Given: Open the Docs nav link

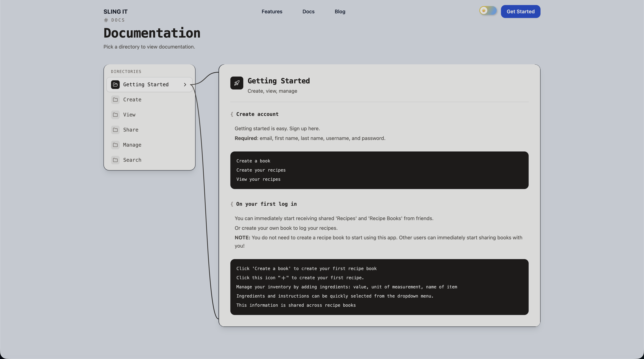Looking at the screenshot, I should pyautogui.click(x=308, y=11).
